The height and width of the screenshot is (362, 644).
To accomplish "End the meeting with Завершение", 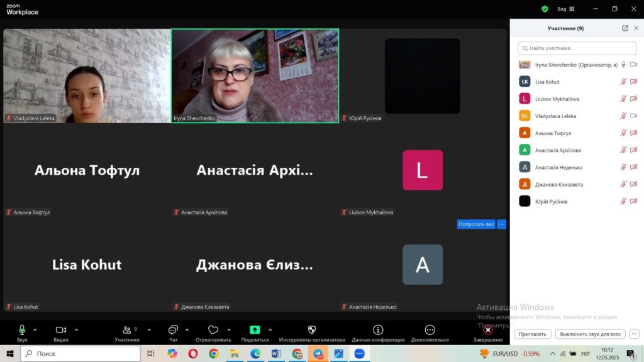I will coord(488,333).
